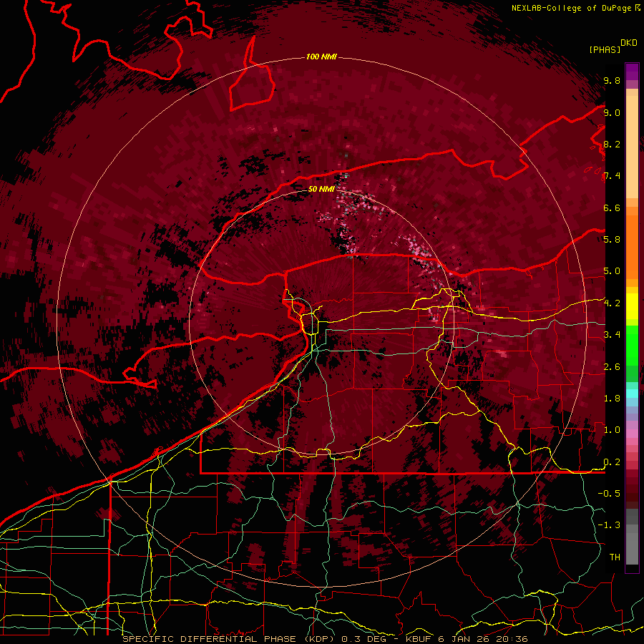Click the 4.2 value on the scale
Image resolution: width=644 pixels, height=644 pixels.
pyautogui.click(x=612, y=303)
